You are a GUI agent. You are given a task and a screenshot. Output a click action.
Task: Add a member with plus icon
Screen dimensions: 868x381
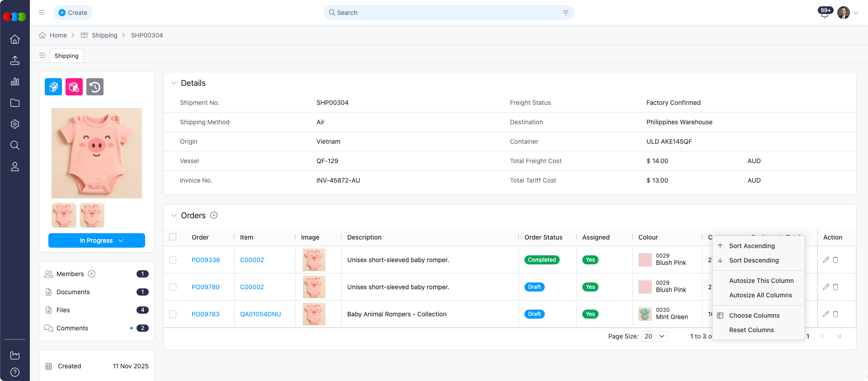(x=92, y=274)
